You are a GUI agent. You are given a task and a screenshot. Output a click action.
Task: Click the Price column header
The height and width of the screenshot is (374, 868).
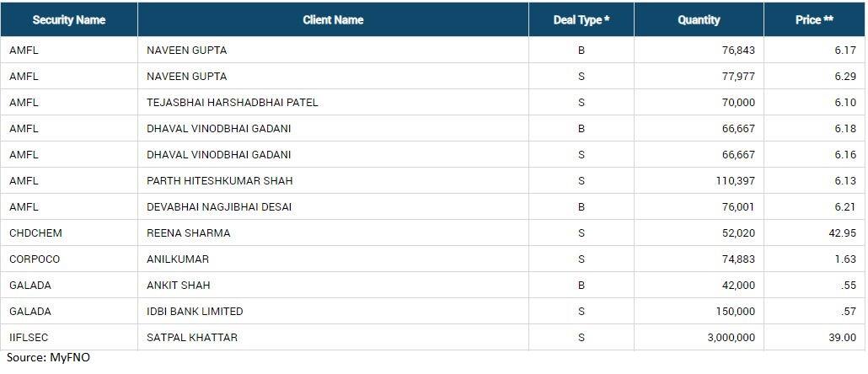814,20
